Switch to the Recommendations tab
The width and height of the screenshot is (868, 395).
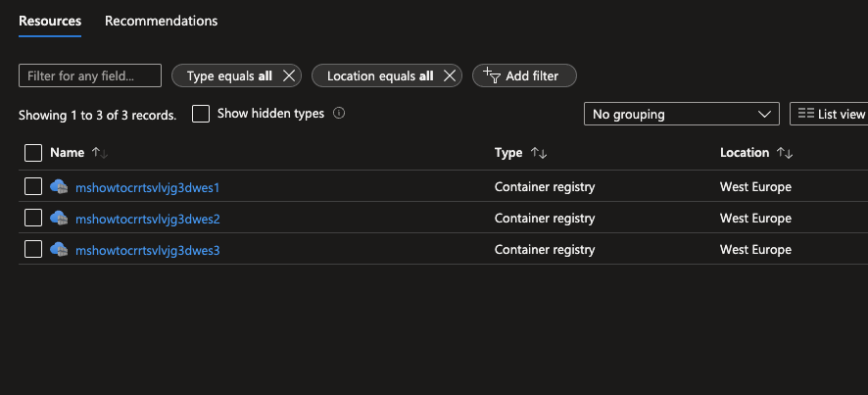[161, 21]
